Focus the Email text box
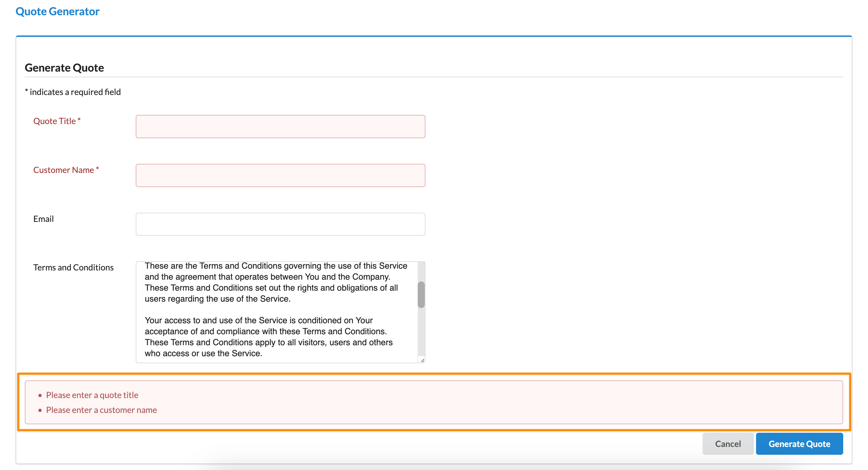 280,224
